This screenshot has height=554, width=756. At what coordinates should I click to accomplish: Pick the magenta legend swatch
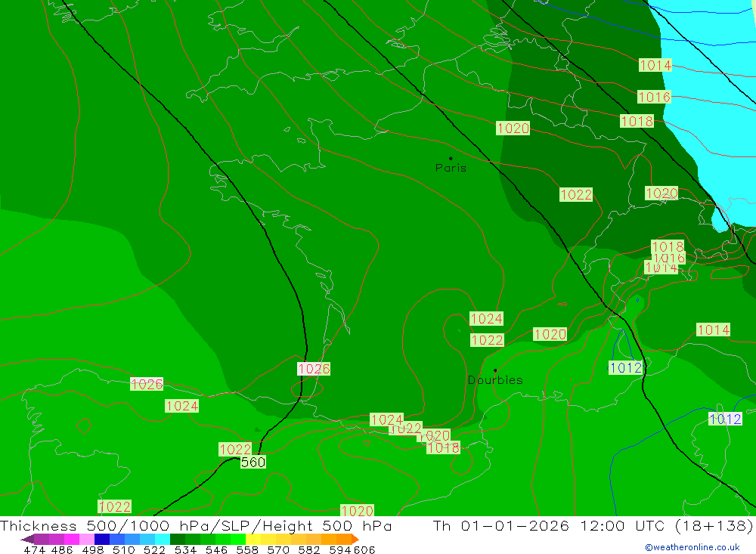pyautogui.click(x=72, y=539)
